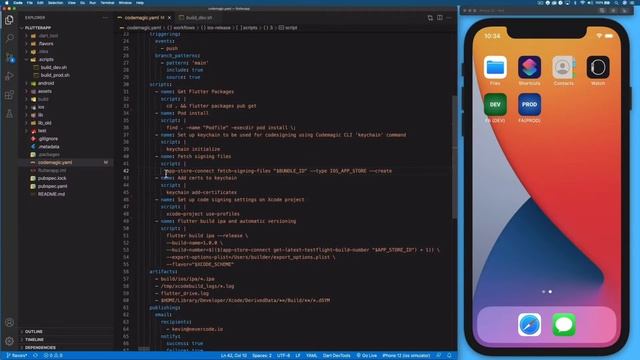Click errors and warnings count in the status bar
This screenshot has height=360, width=640.
53,356
